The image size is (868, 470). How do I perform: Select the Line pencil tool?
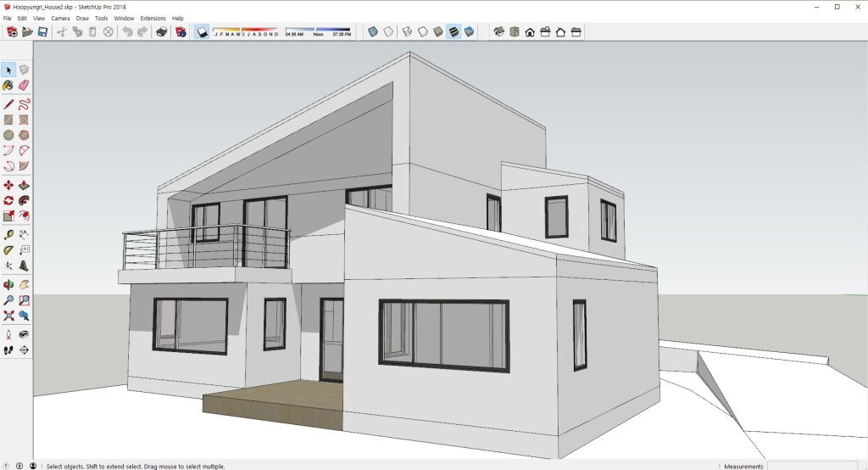pos(8,104)
